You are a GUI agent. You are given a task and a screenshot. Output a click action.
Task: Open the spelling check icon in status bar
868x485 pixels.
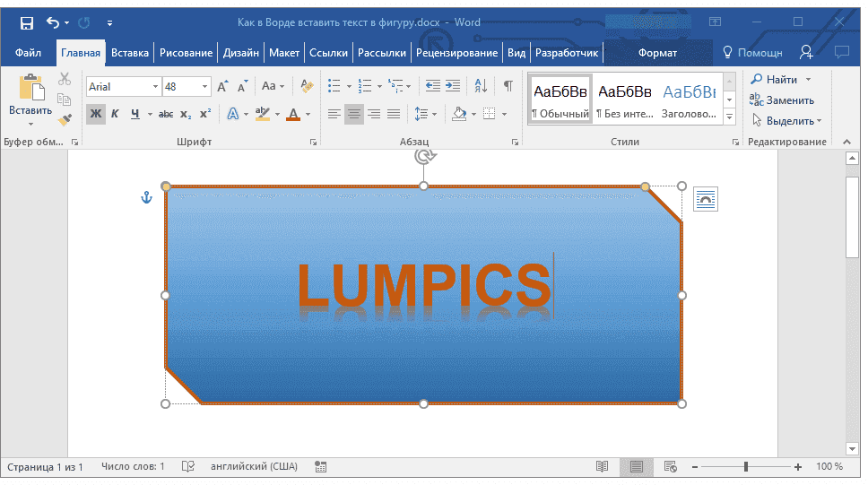point(188,467)
